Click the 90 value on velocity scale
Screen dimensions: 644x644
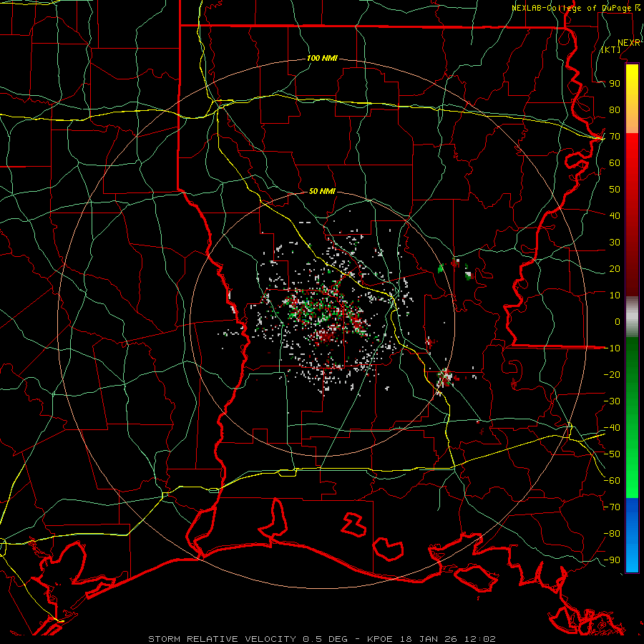[615, 84]
